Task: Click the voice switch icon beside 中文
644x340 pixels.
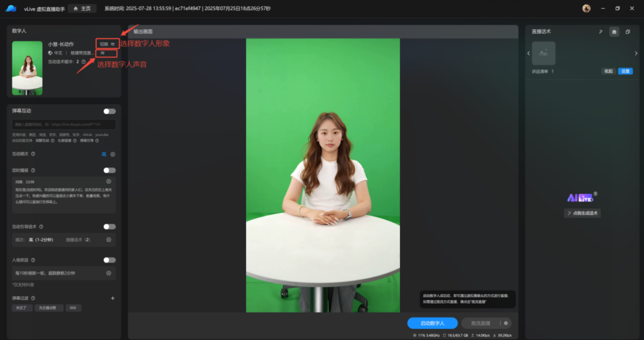Action: (103, 54)
